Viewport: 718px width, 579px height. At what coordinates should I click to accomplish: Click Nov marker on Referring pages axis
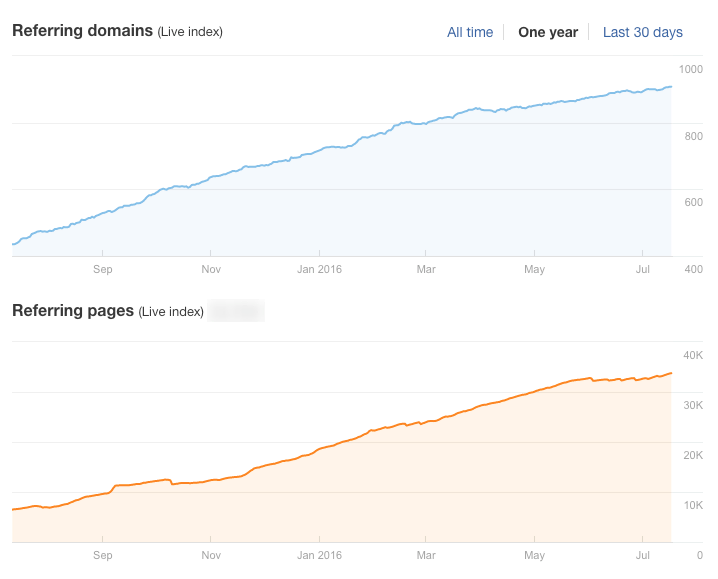pyautogui.click(x=210, y=555)
